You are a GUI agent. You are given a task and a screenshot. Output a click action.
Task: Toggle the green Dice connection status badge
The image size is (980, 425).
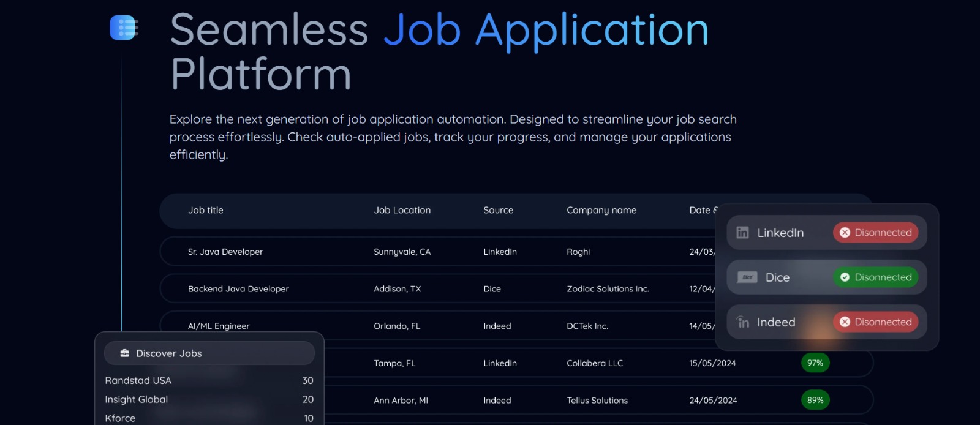point(875,277)
